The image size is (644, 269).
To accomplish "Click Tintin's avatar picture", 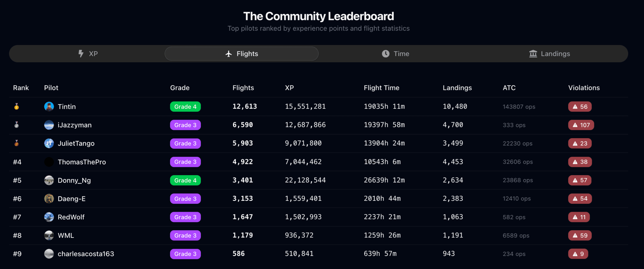I will coord(49,107).
